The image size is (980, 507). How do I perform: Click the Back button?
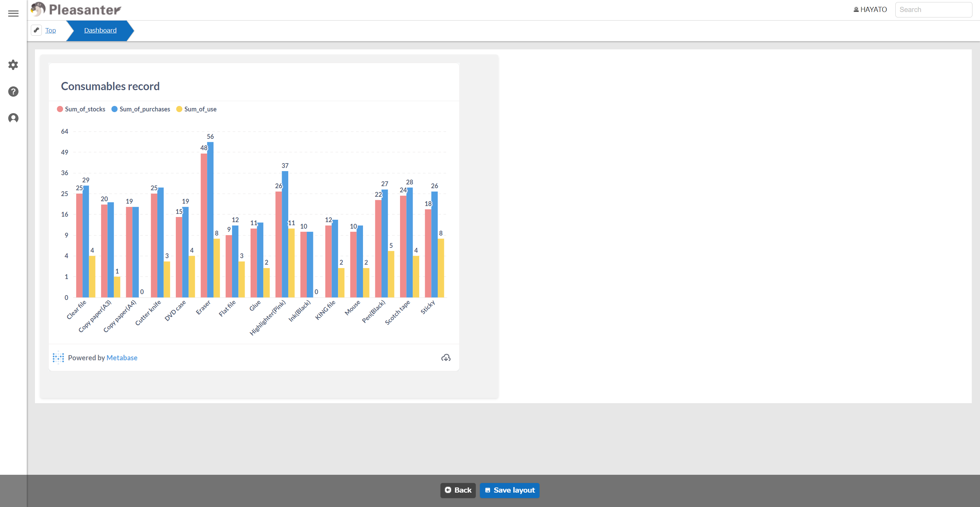pyautogui.click(x=458, y=490)
